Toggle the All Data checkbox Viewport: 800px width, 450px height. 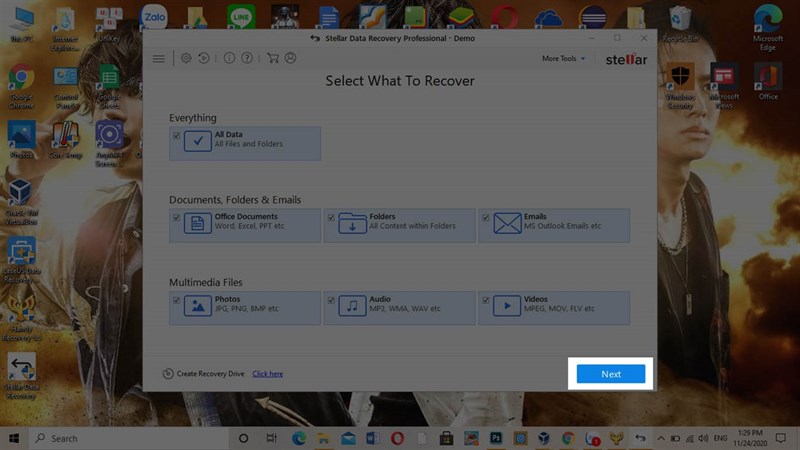click(177, 136)
